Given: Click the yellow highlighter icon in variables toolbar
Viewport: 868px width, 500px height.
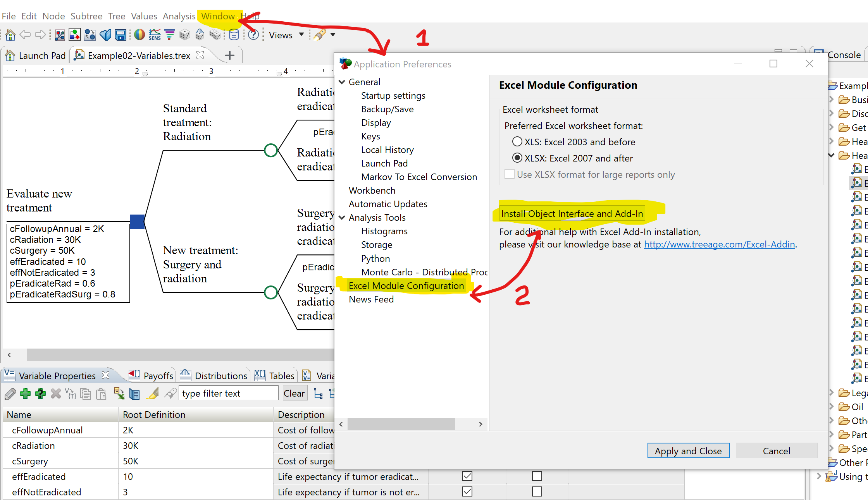Looking at the screenshot, I should [153, 393].
